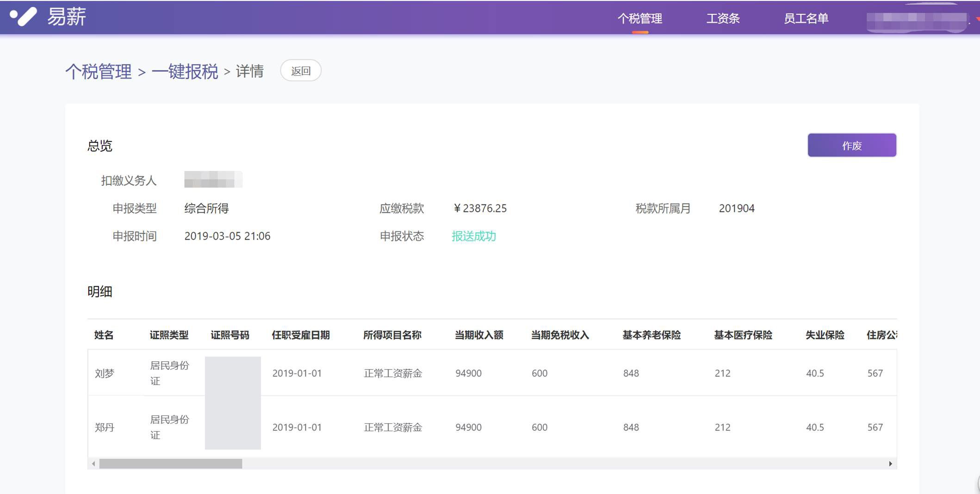Click the 姓名 column header
This screenshot has height=494, width=980.
click(x=104, y=335)
